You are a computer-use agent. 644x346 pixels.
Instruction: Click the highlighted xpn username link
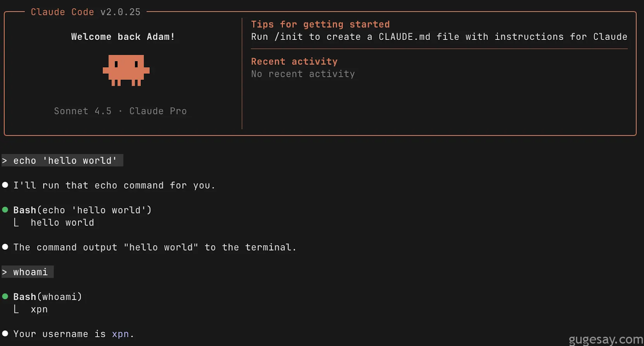tap(120, 334)
